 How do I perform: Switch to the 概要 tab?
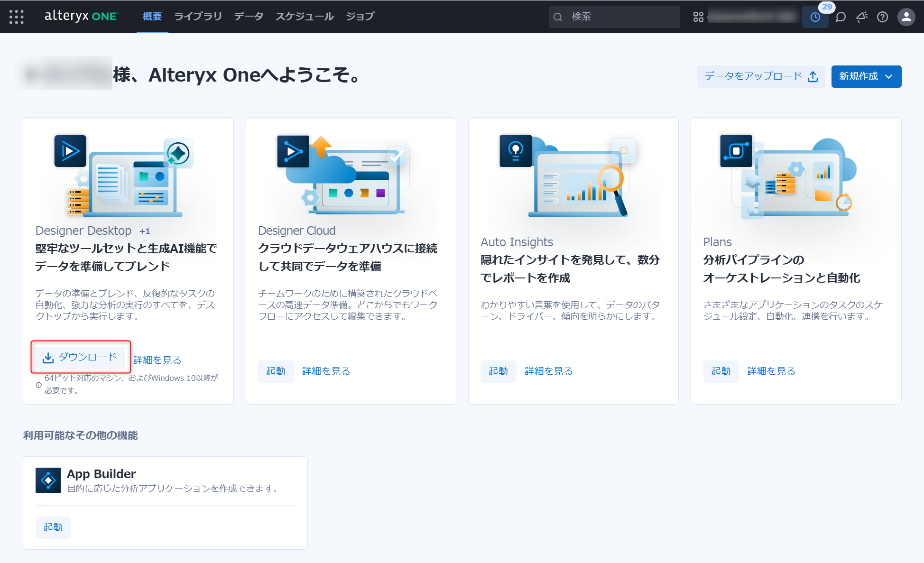[x=152, y=17]
